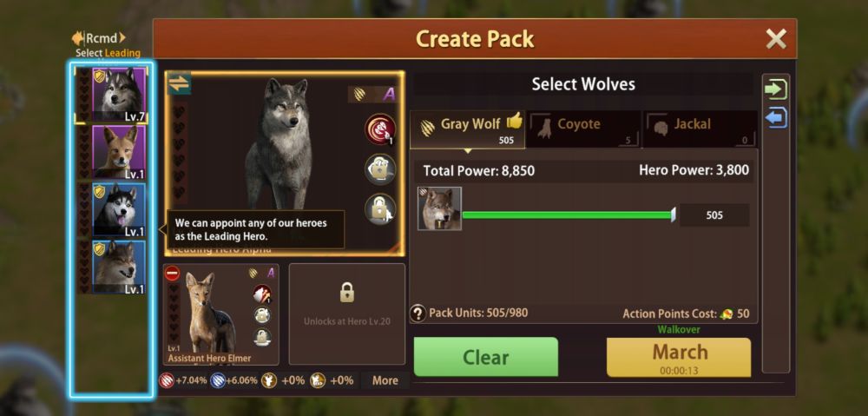This screenshot has height=416, width=868.
Task: Select the Gray Wolf tab
Action: 467,129
